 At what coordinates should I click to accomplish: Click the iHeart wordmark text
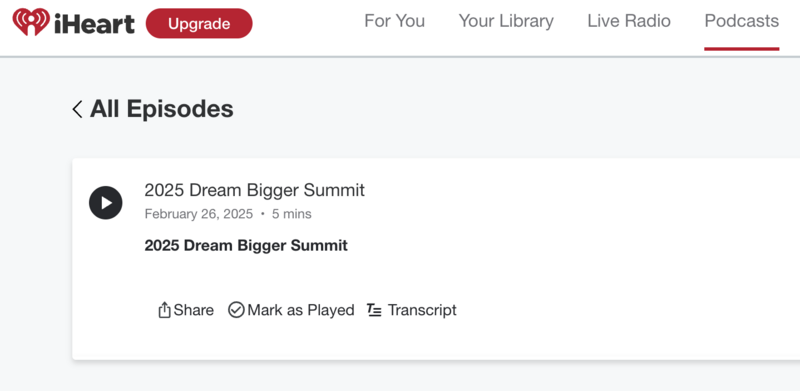(x=94, y=24)
